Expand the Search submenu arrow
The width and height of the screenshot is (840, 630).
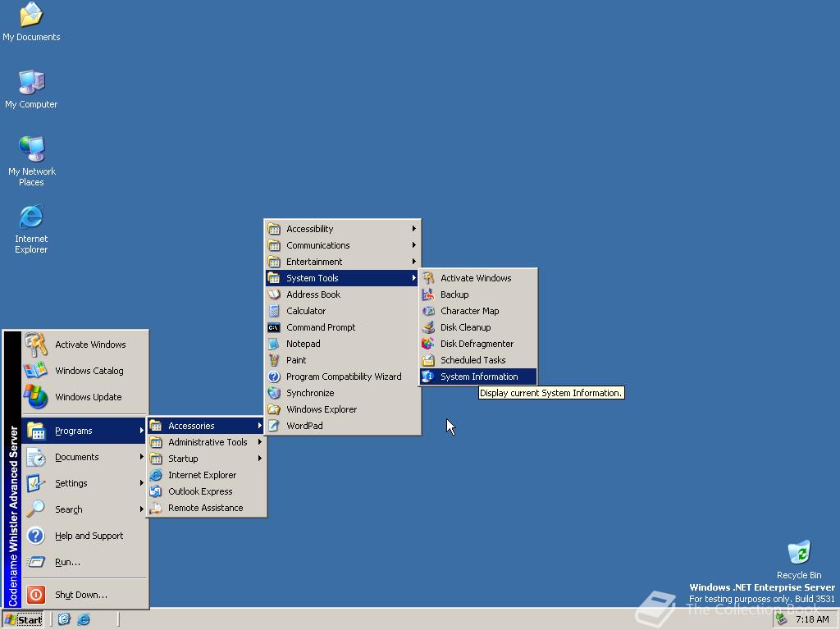click(x=141, y=509)
